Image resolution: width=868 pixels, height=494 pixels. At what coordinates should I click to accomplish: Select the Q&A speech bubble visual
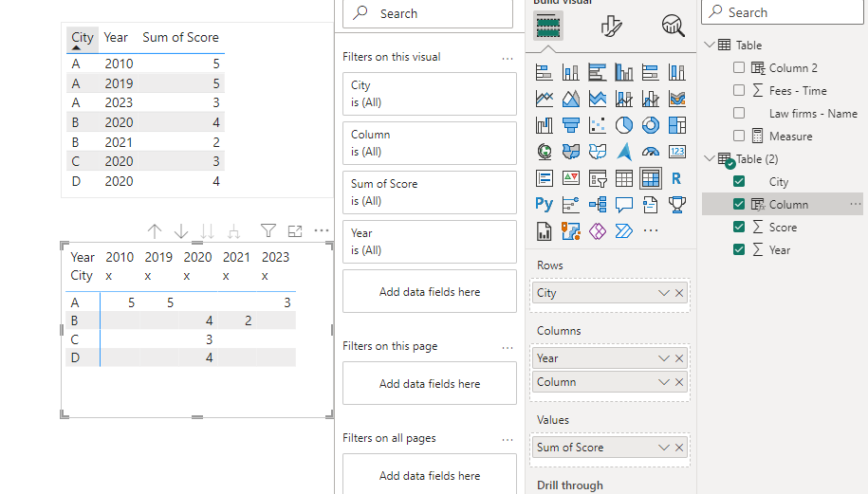tap(624, 205)
